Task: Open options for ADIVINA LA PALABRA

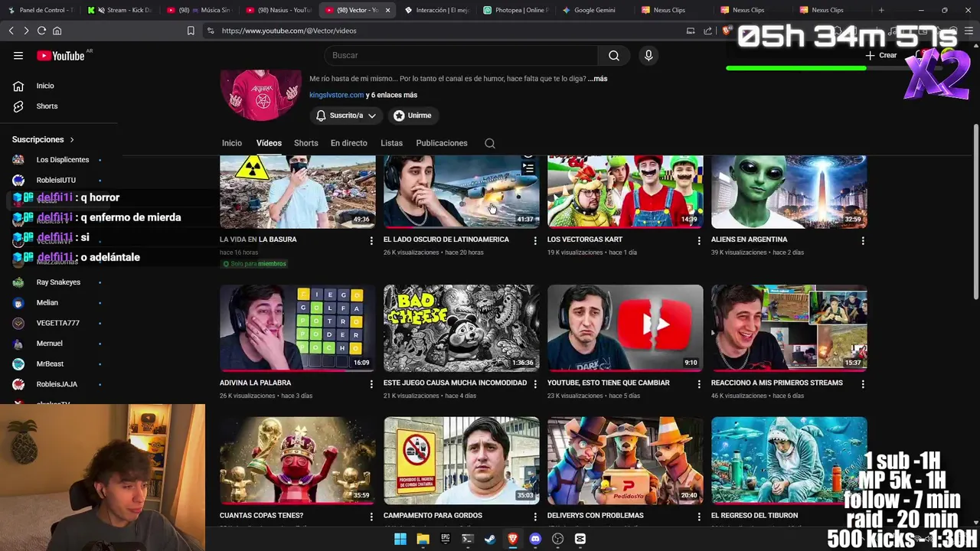Action: pos(371,383)
